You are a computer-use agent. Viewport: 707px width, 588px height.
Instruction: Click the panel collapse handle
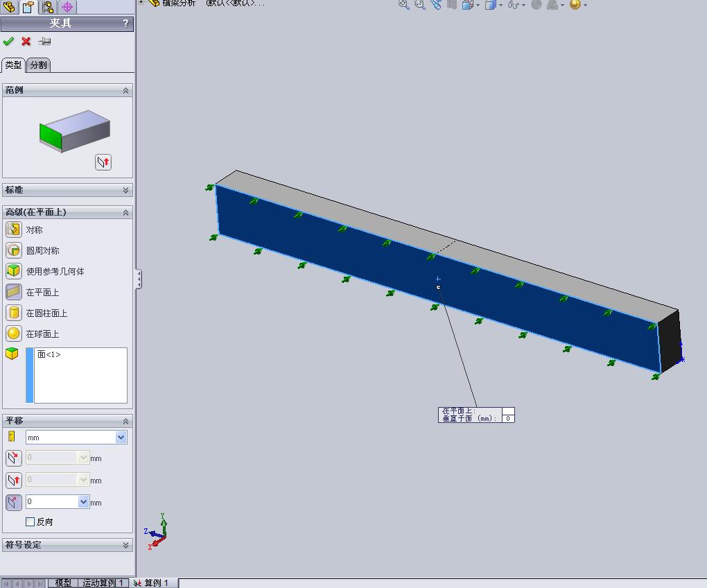click(139, 279)
